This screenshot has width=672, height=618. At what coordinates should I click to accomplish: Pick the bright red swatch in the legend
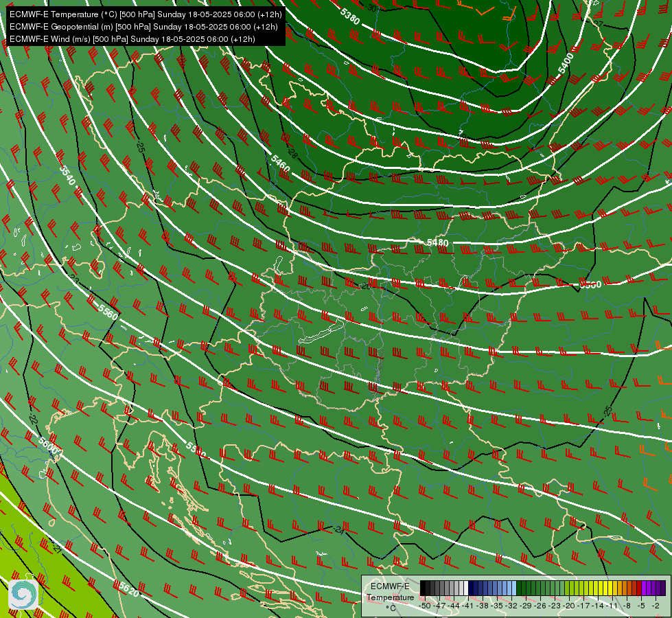639,588
